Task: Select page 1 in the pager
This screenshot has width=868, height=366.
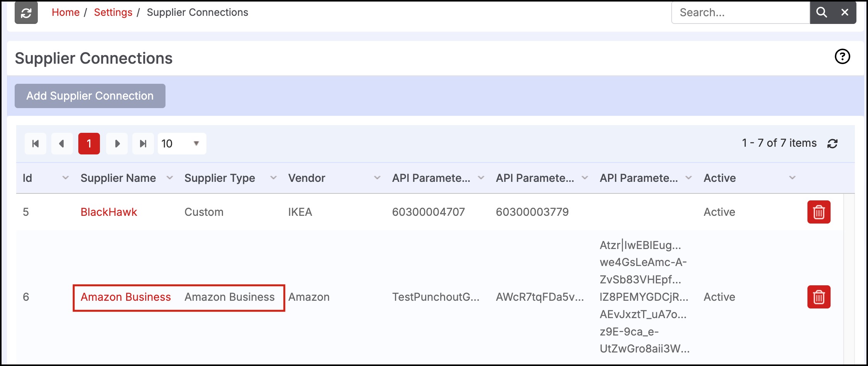Action: click(x=89, y=144)
